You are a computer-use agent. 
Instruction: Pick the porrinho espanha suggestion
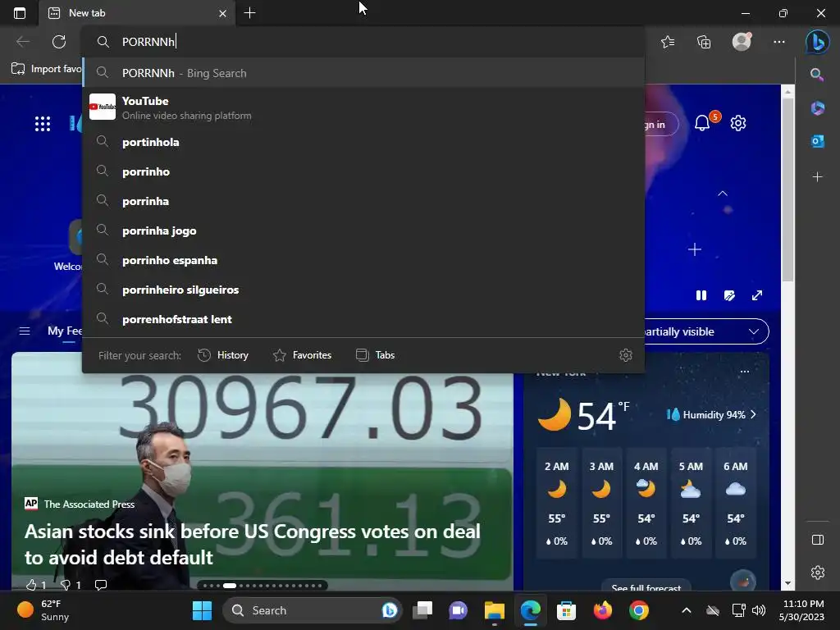point(363,260)
